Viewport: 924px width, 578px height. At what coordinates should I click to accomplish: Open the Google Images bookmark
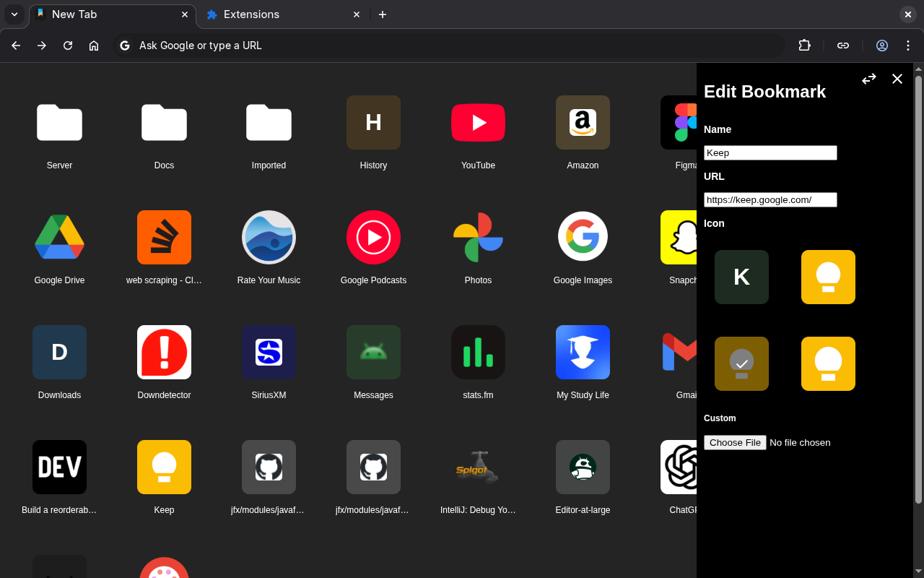583,238
